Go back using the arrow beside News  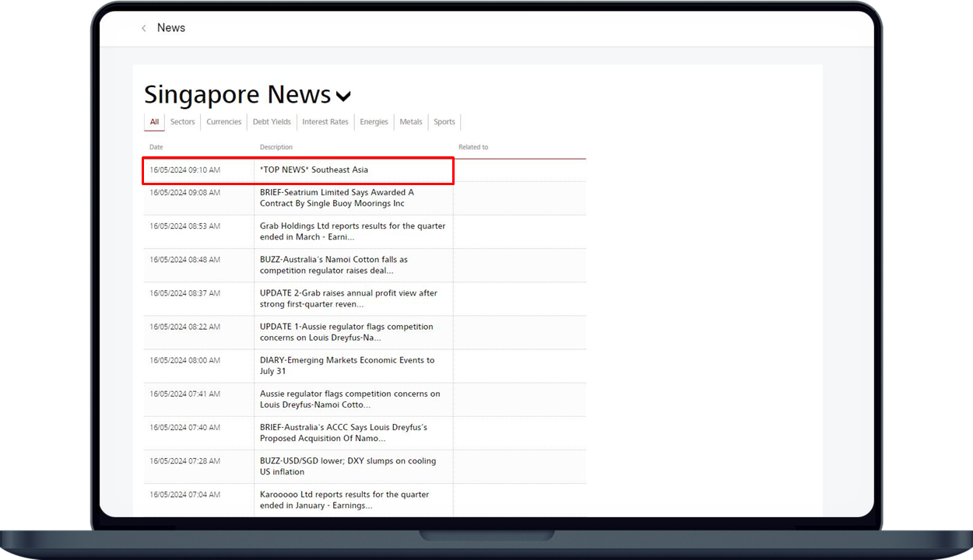(x=144, y=29)
